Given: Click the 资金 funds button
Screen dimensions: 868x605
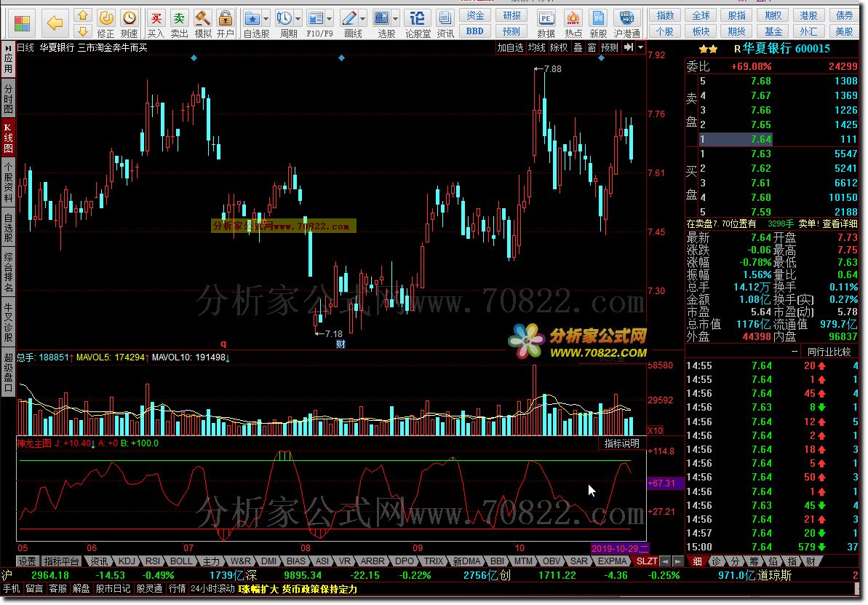Looking at the screenshot, I should (475, 15).
